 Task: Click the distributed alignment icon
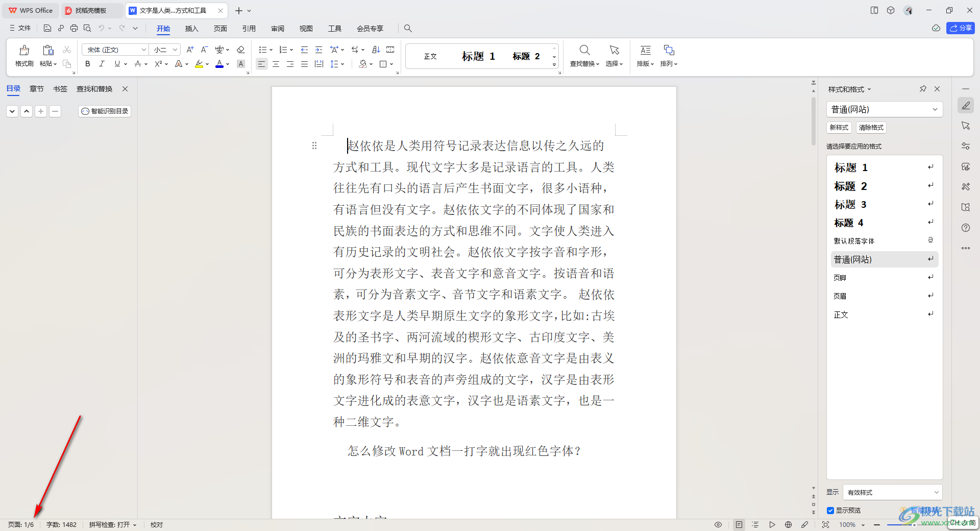pos(319,64)
